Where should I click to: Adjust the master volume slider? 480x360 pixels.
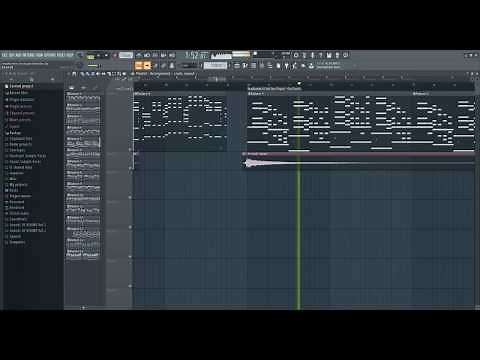[x=94, y=66]
